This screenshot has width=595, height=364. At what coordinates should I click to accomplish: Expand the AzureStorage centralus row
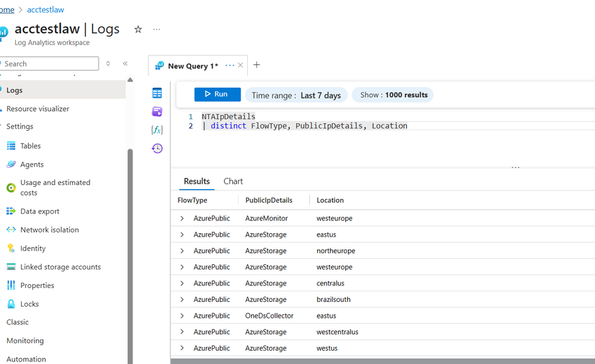point(182,283)
